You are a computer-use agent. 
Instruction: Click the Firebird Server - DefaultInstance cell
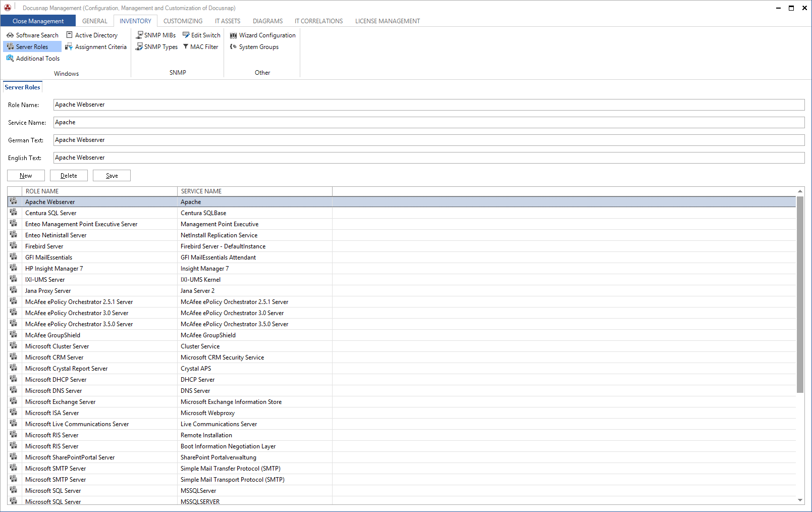[255, 246]
